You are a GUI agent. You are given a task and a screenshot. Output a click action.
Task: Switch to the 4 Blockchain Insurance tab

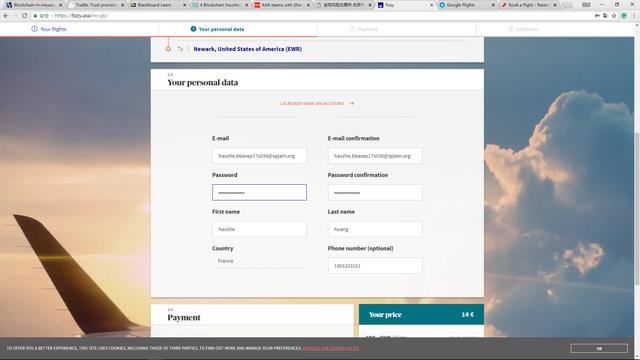click(219, 5)
